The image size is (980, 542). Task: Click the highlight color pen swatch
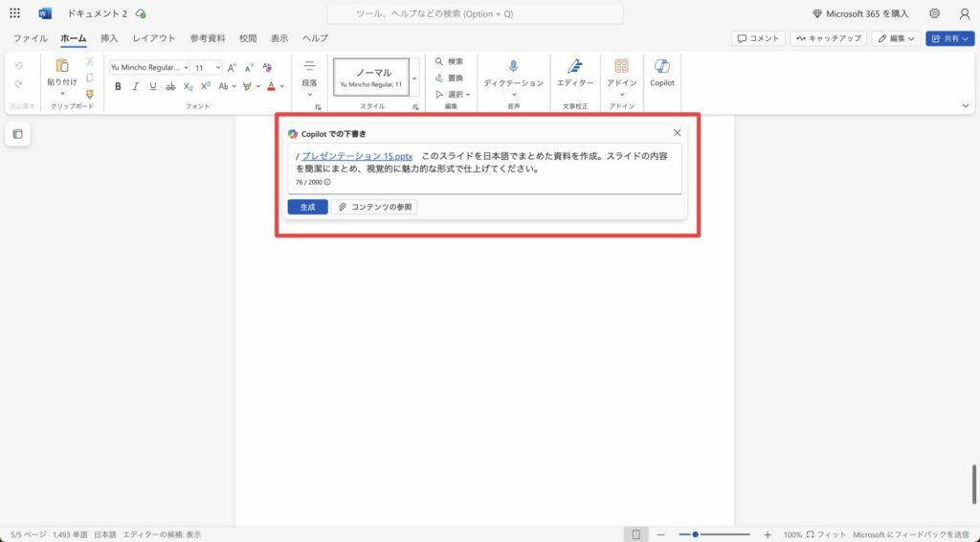point(247,86)
